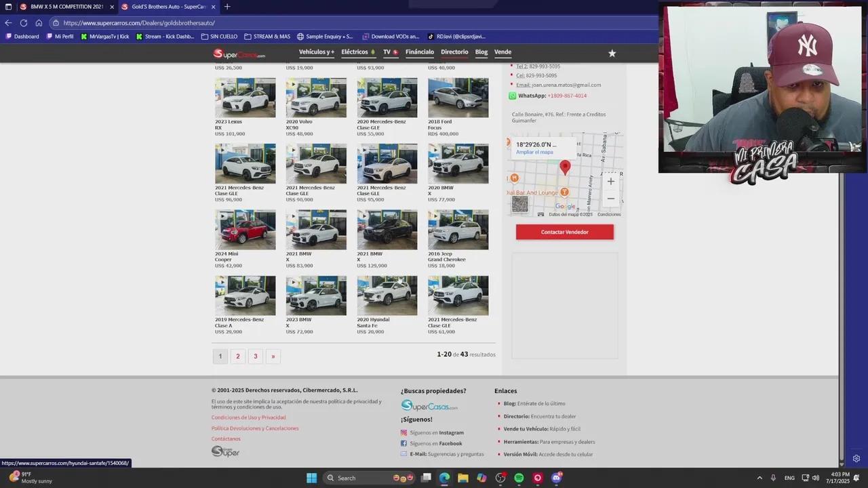Viewport: 868px width, 488px height.
Task: Open the volume control in system tray
Action: click(x=816, y=478)
